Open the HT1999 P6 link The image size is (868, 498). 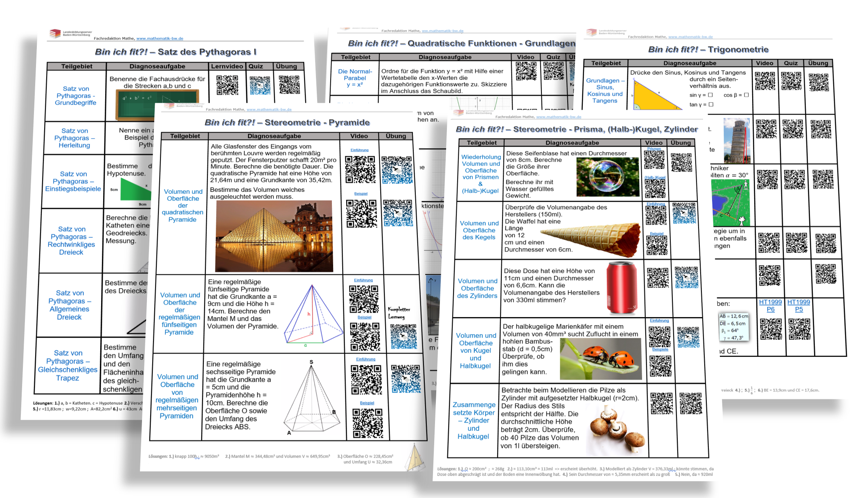point(770,306)
